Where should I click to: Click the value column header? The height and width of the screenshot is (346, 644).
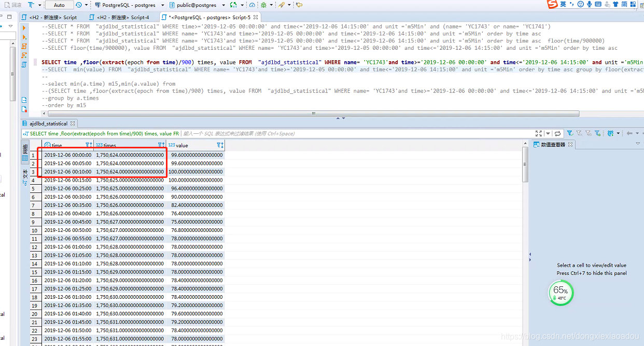pos(195,145)
